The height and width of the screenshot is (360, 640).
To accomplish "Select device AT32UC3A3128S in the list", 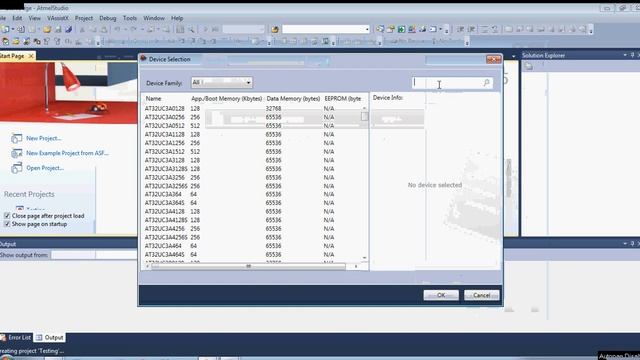I will [166, 169].
